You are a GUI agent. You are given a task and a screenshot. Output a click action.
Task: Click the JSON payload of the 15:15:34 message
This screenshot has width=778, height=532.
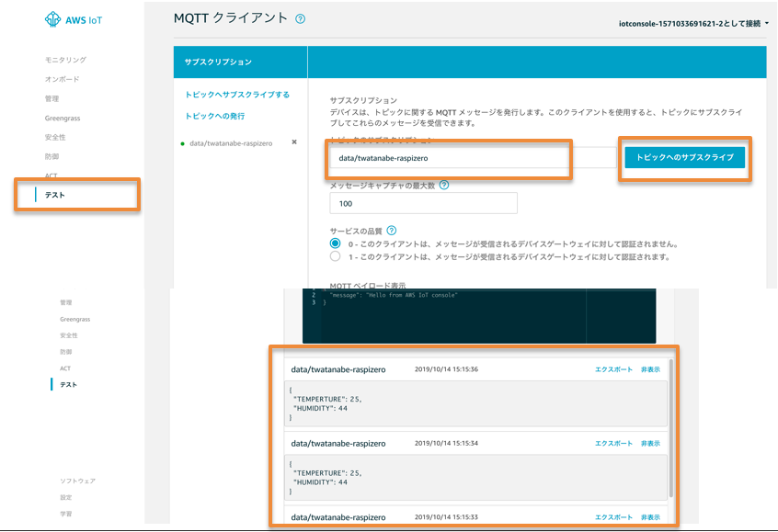click(x=476, y=478)
